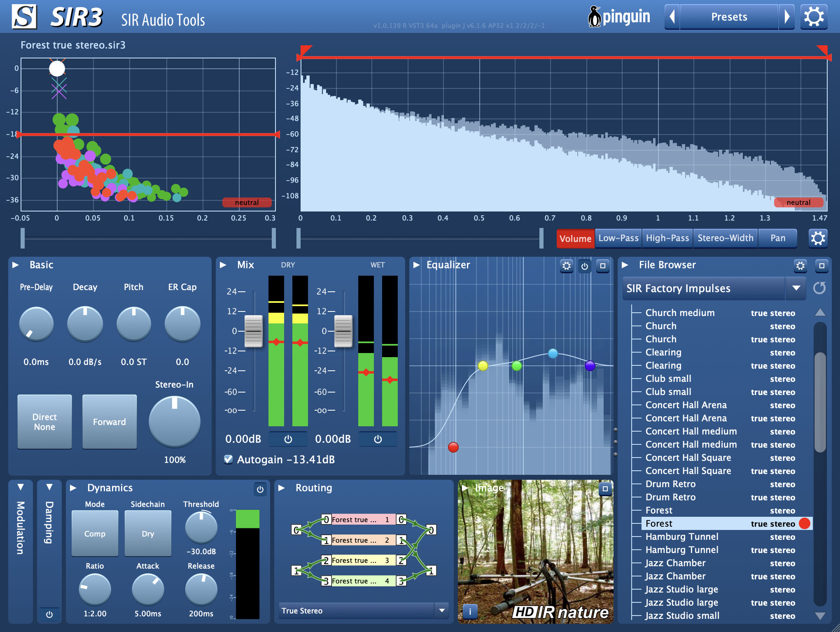Click the dry level fader handle

pyautogui.click(x=254, y=331)
